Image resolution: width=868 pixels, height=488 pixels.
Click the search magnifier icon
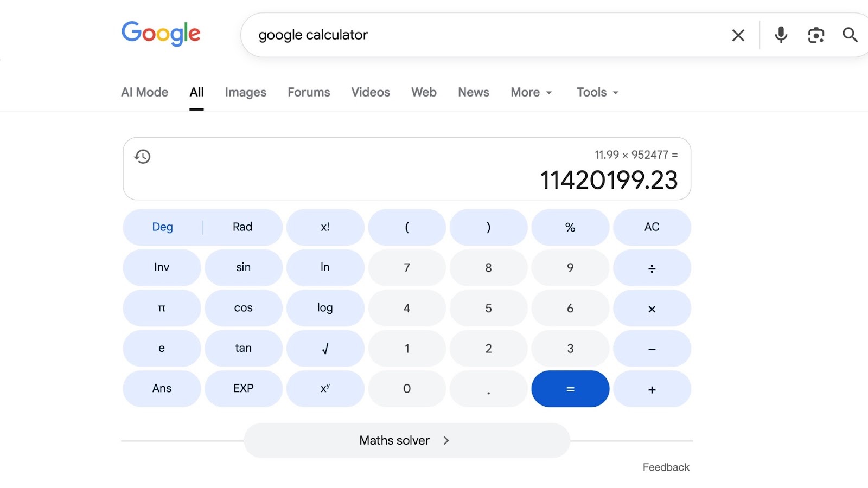click(850, 35)
